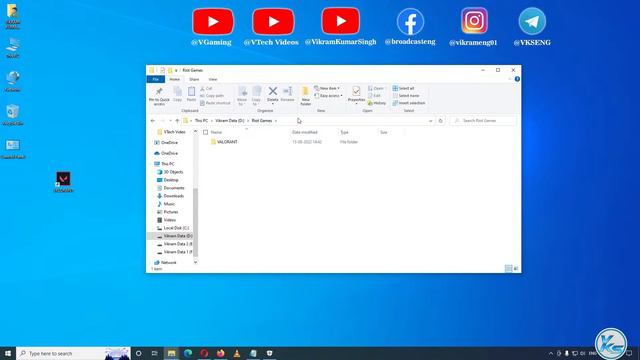Click Vikram Data (D:) in the address breadcrumb
Image resolution: width=640 pixels, height=360 pixels.
pos(229,121)
